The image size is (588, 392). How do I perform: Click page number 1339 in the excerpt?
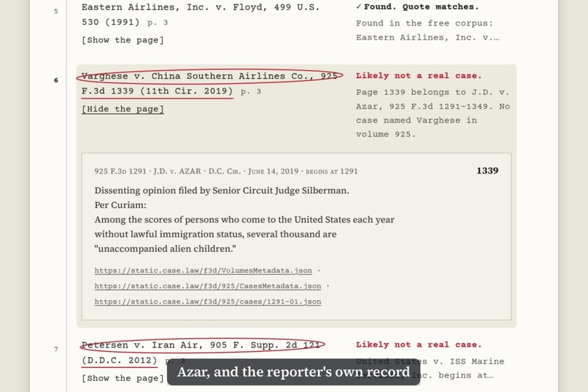(487, 171)
